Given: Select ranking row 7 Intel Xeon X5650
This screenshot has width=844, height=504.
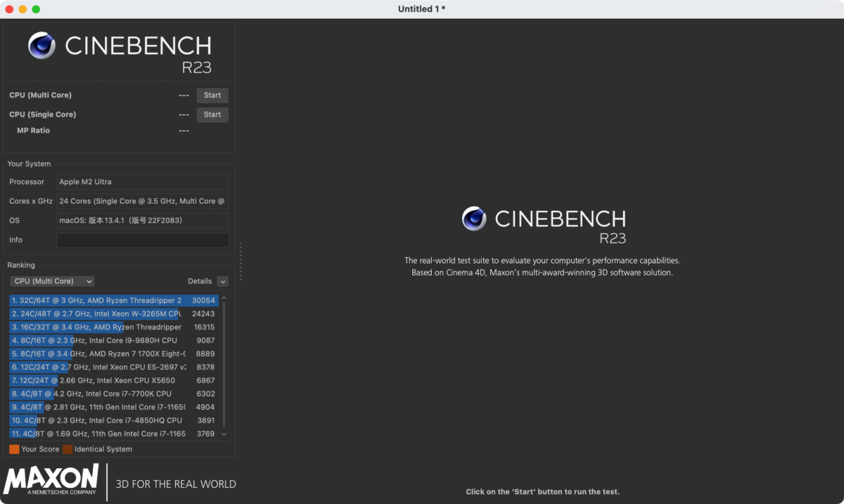Looking at the screenshot, I should pos(113,380).
